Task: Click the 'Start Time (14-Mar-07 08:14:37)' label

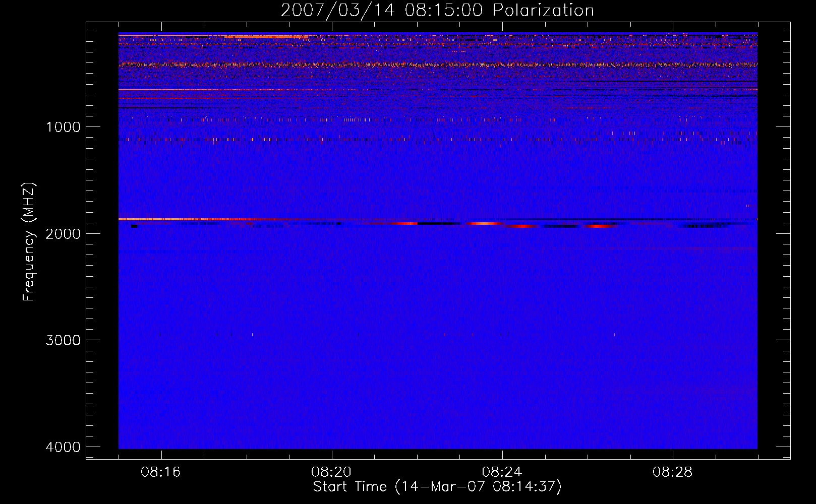Action: click(x=437, y=487)
